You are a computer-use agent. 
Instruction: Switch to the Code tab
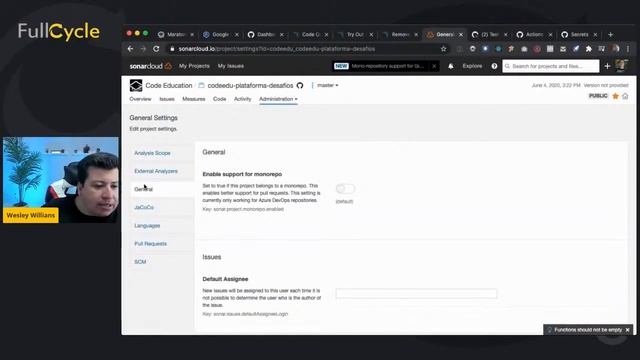pos(220,99)
